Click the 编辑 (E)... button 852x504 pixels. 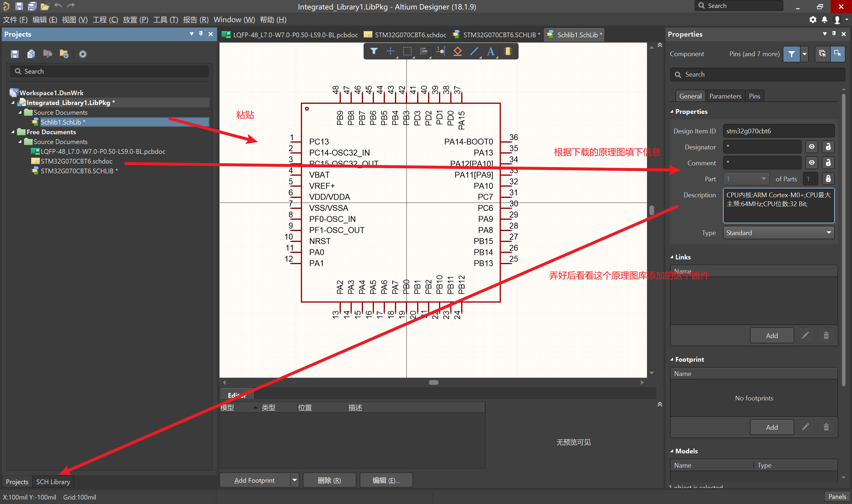coord(386,480)
